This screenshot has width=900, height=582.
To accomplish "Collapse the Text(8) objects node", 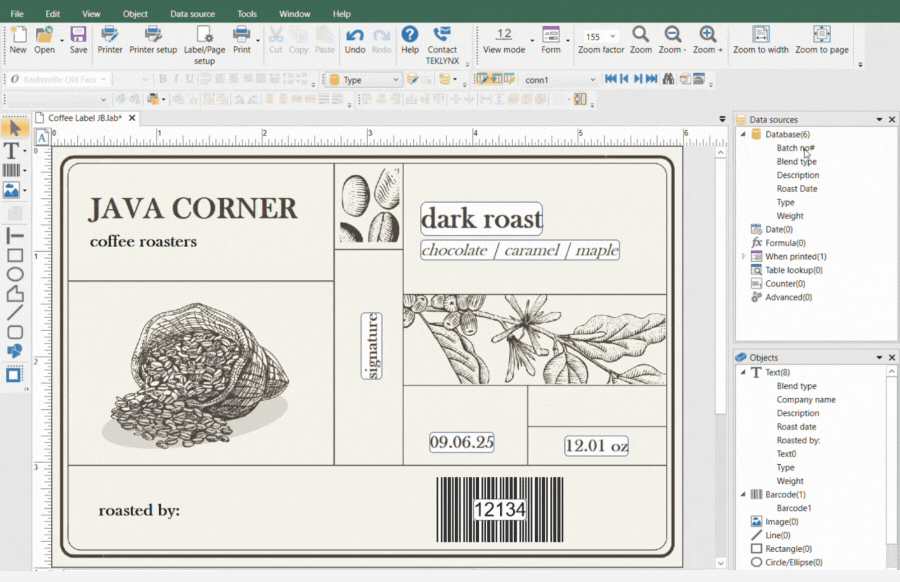I will tap(743, 373).
